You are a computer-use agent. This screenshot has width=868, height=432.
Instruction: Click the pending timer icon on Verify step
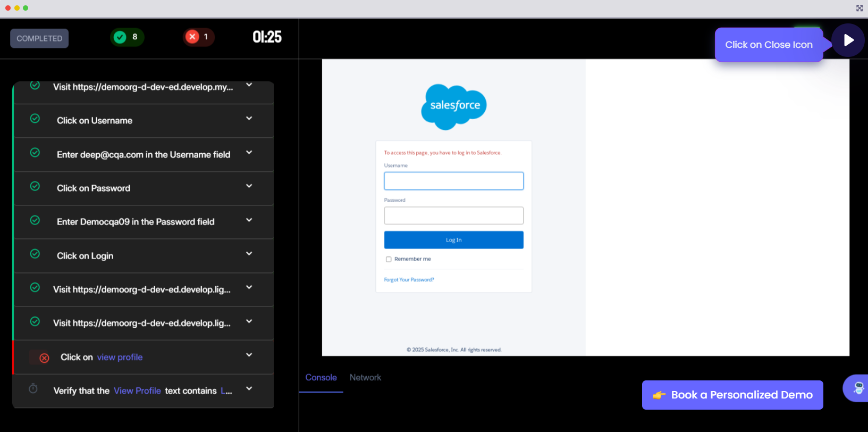coord(33,389)
